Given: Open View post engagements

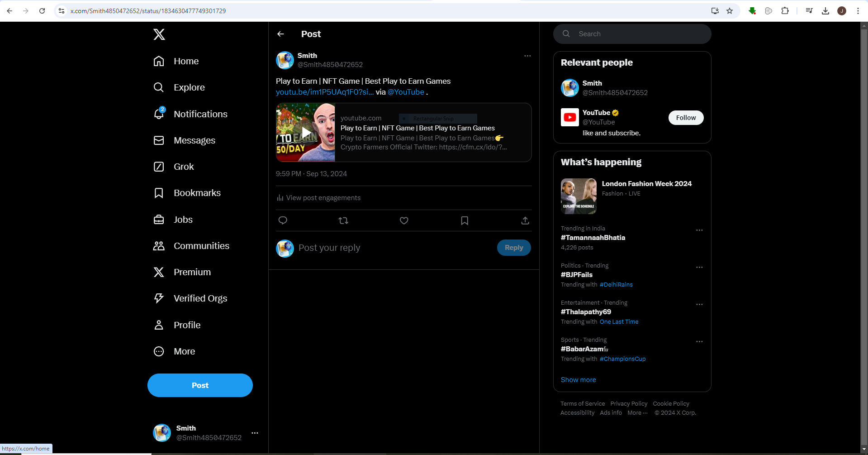Looking at the screenshot, I should pos(318,198).
